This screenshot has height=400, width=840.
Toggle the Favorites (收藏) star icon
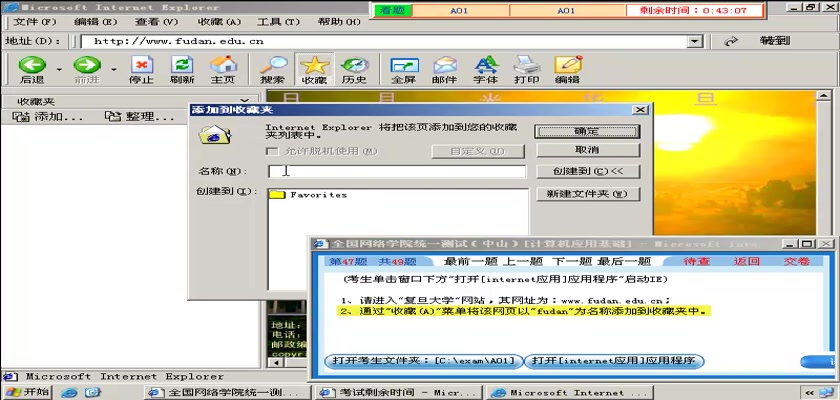[x=314, y=70]
